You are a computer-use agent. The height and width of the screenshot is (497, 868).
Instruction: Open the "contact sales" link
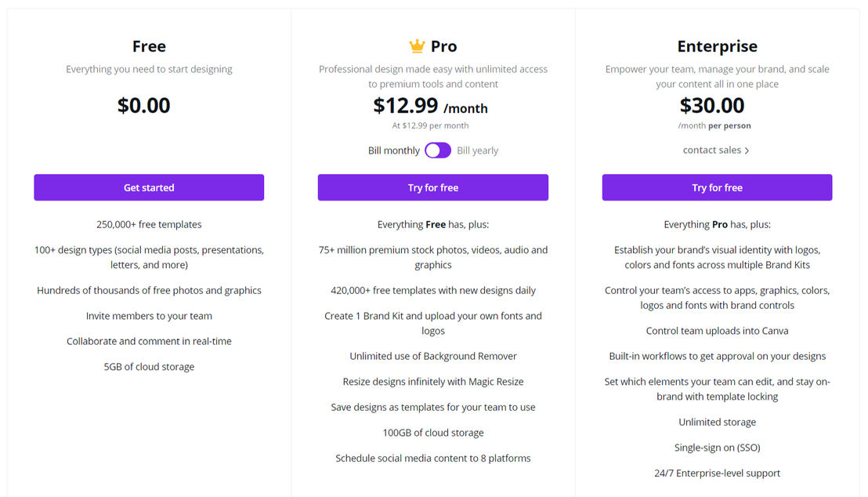[711, 150]
